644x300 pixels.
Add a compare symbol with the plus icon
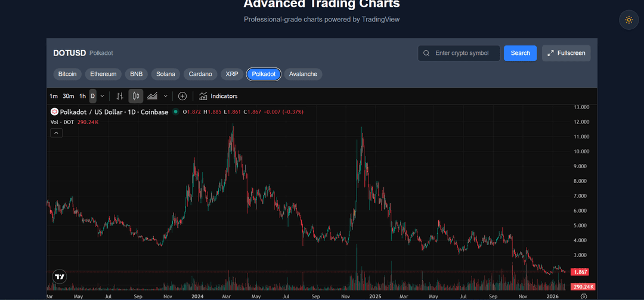[182, 96]
